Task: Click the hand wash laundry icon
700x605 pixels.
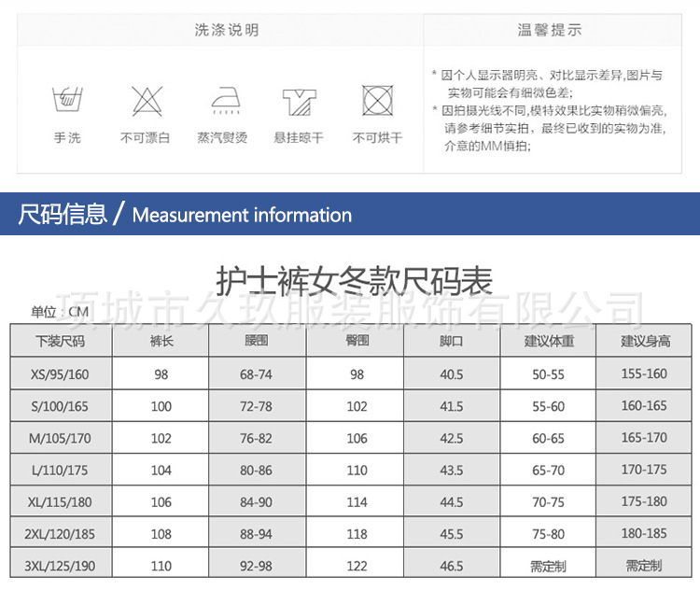Action: pos(67,99)
